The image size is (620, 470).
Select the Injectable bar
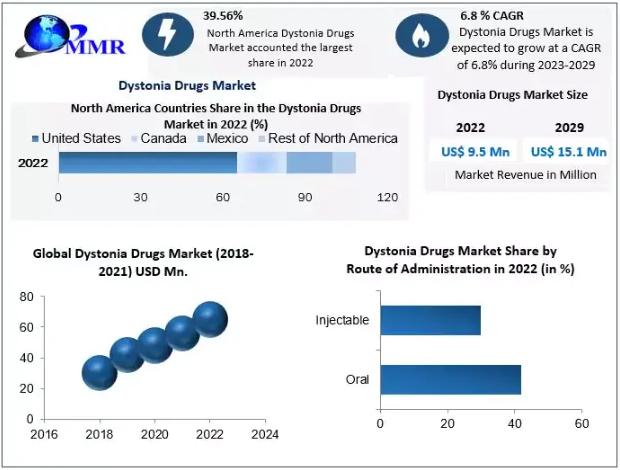point(430,320)
